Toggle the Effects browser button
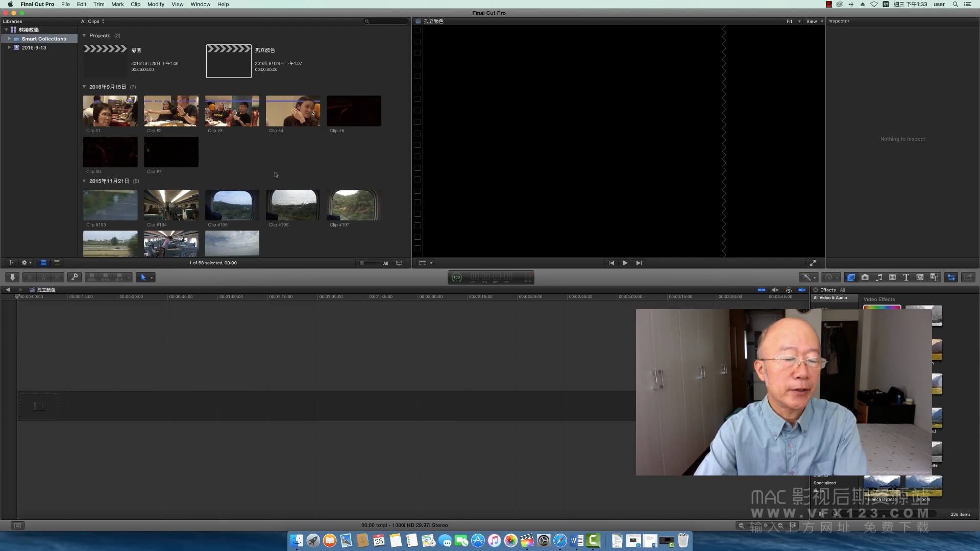The width and height of the screenshot is (980, 551). (850, 277)
